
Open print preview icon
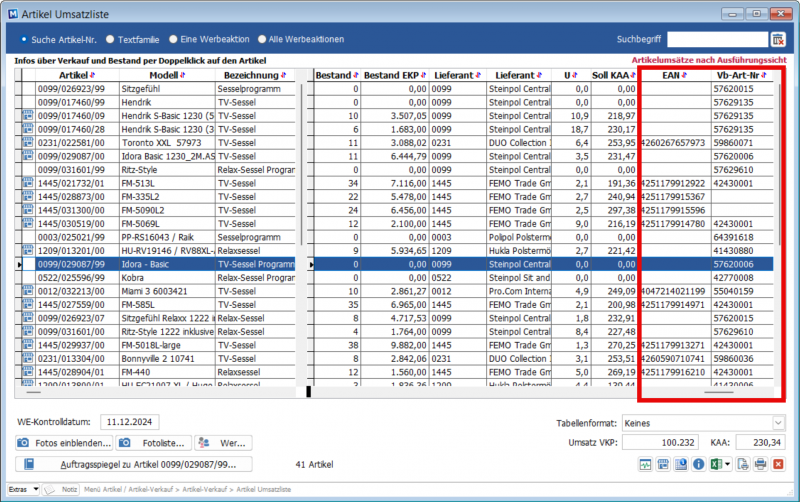pos(743,464)
